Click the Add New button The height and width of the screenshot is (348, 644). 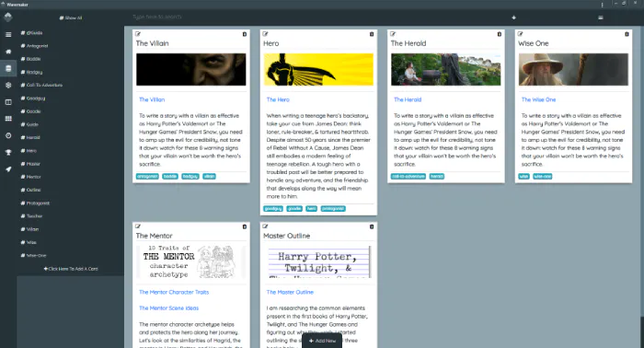point(322,341)
